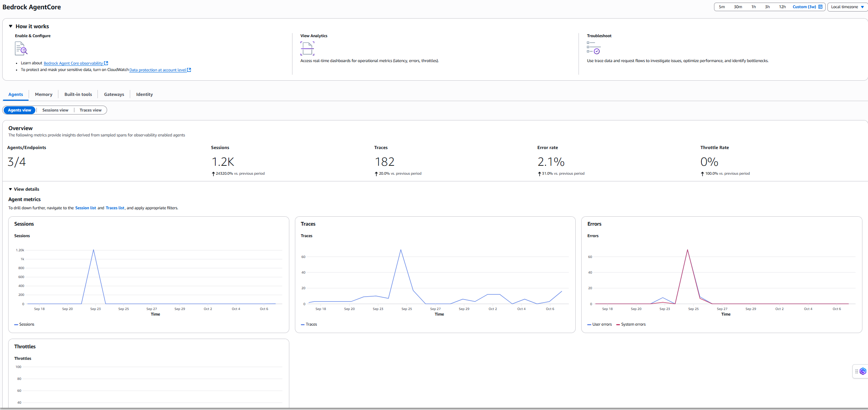Toggle System errors legend swatch

(618, 325)
